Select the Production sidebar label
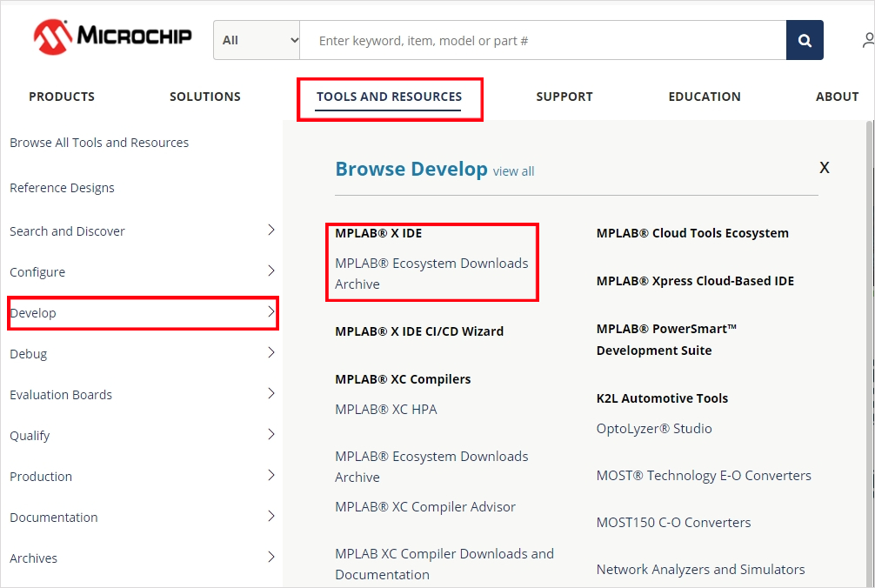 [41, 477]
